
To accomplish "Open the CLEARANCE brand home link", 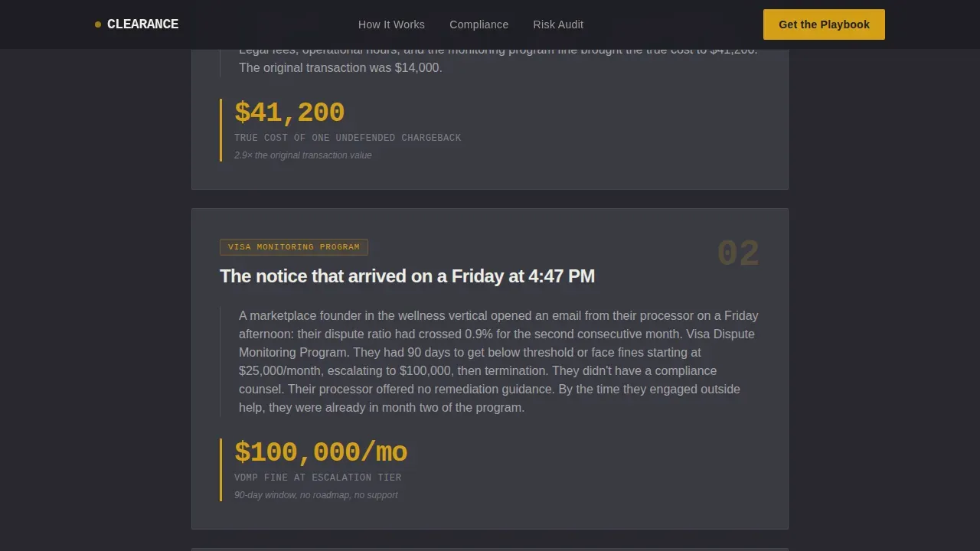I will (x=137, y=24).
